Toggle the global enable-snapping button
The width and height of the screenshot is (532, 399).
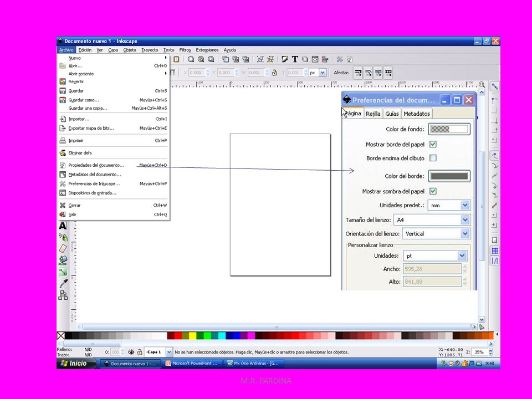click(x=495, y=86)
